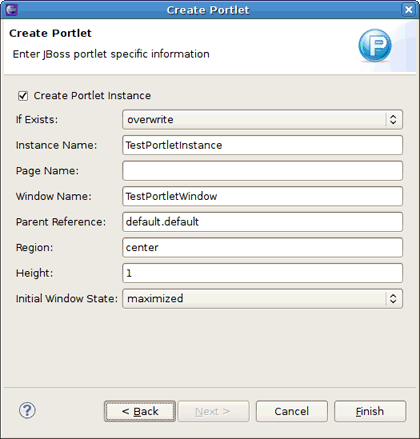Click Finish to create the portlet
This screenshot has height=439, width=420.
point(370,411)
